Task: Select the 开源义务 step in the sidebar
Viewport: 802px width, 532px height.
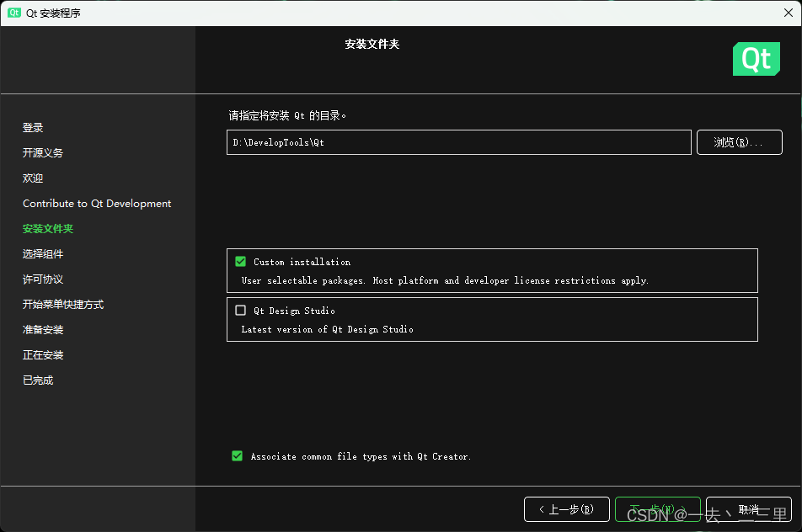Action: pos(43,153)
